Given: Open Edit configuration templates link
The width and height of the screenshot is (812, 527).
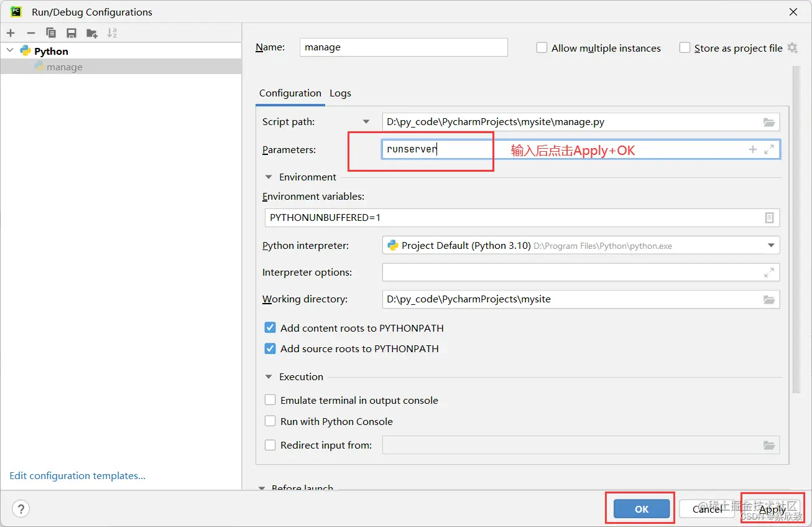Looking at the screenshot, I should [78, 476].
